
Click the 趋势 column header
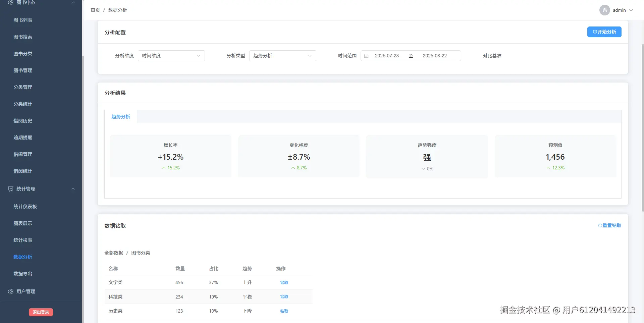[247, 269]
